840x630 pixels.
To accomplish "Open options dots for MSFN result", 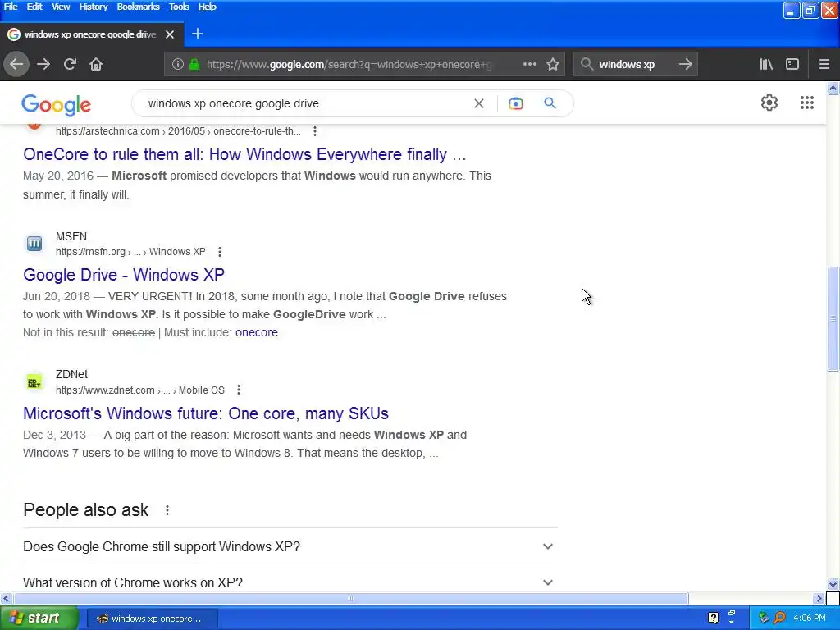I will [x=220, y=252].
